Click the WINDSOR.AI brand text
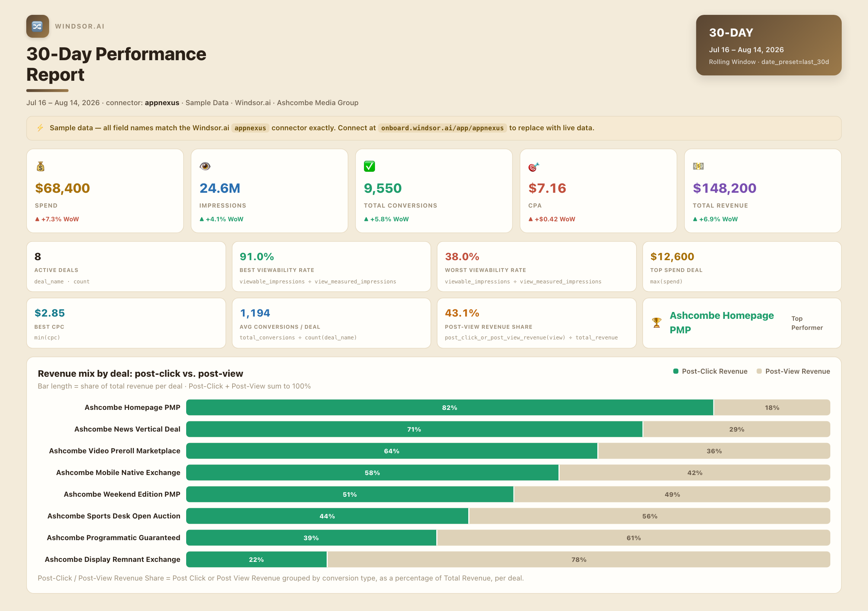Image resolution: width=868 pixels, height=611 pixels. tap(80, 26)
